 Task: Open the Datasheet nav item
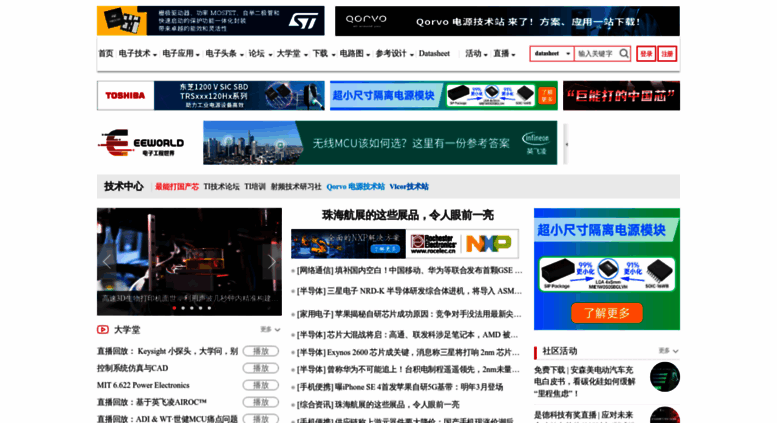(434, 53)
